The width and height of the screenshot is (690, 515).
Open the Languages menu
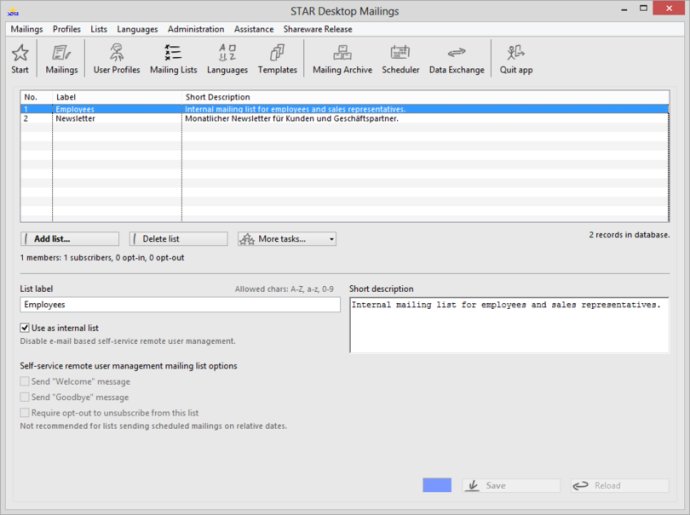(137, 29)
